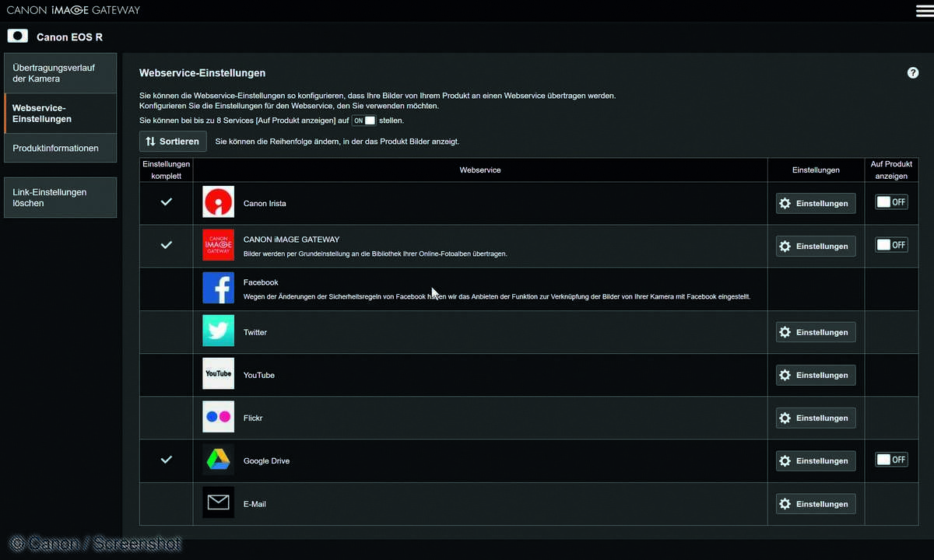Viewport: 934px width, 560px height.
Task: Click the Google Drive service name
Action: (x=266, y=460)
